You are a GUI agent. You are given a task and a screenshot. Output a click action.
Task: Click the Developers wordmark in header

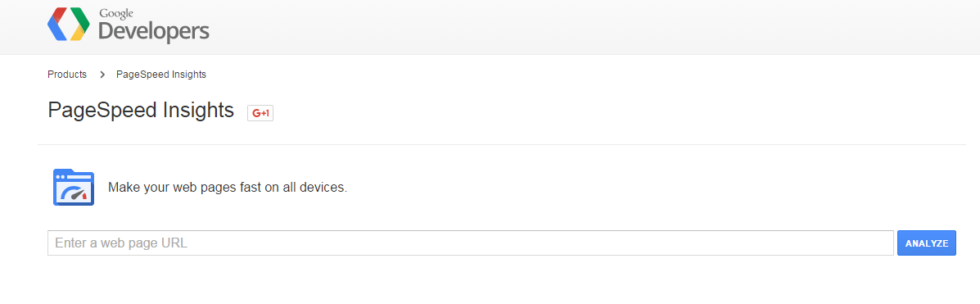tap(154, 30)
